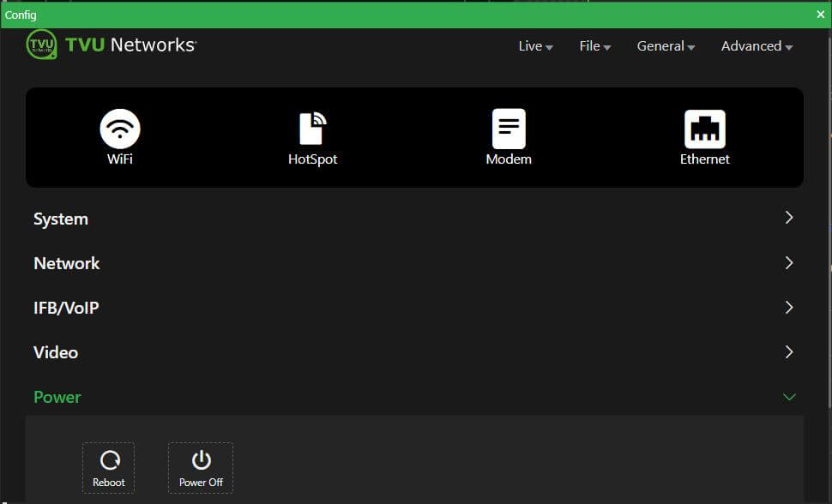Click the TVU Networks logo

[x=112, y=45]
